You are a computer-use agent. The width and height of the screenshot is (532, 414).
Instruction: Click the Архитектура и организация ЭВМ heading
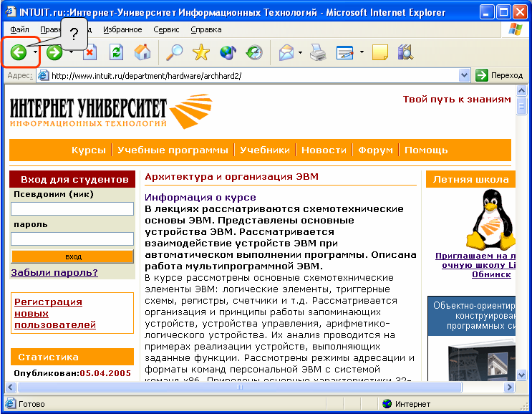point(232,177)
